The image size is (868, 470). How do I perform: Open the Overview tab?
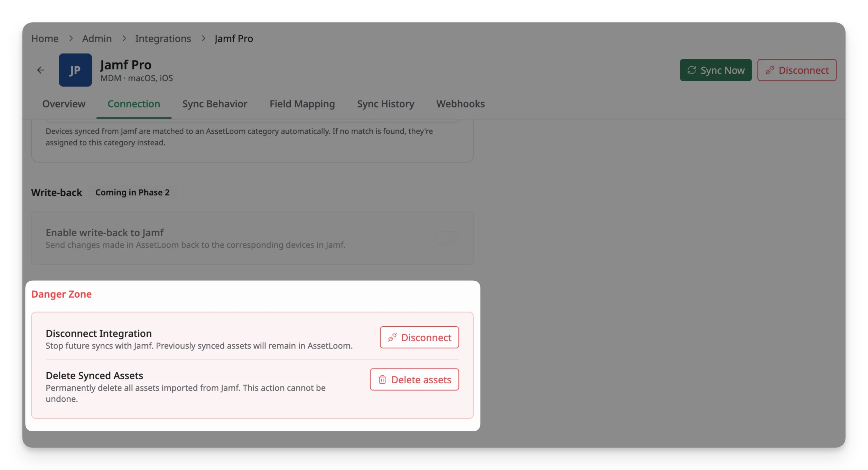[x=64, y=104]
